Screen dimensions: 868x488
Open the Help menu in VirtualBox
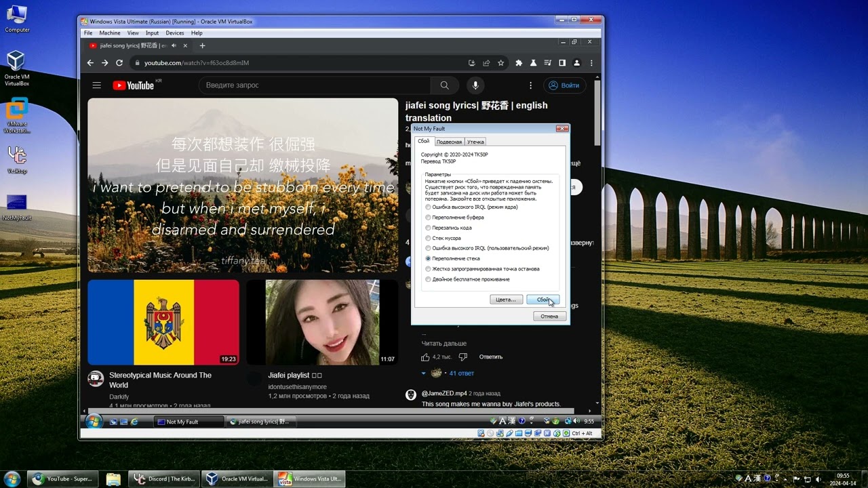coord(197,33)
